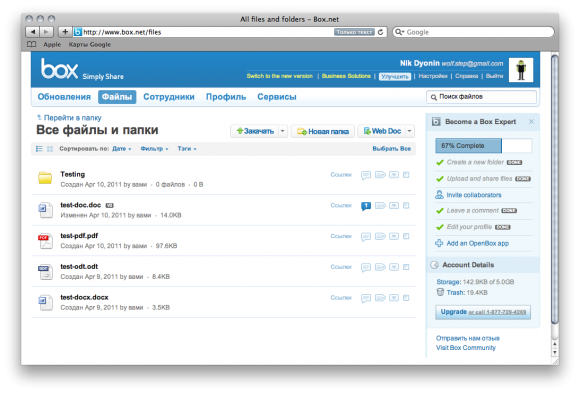Open the Фильтр dropdown
580x394 pixels.
pos(154,149)
